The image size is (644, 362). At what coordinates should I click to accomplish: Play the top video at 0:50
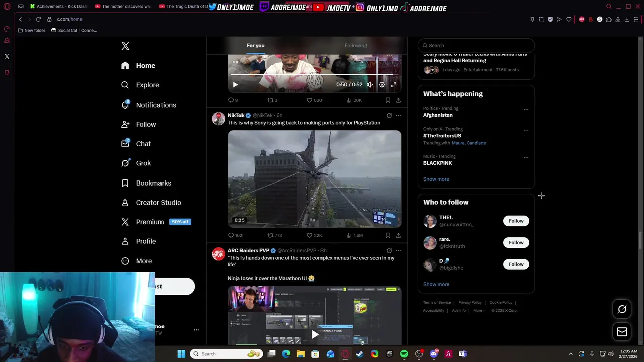(235, 85)
